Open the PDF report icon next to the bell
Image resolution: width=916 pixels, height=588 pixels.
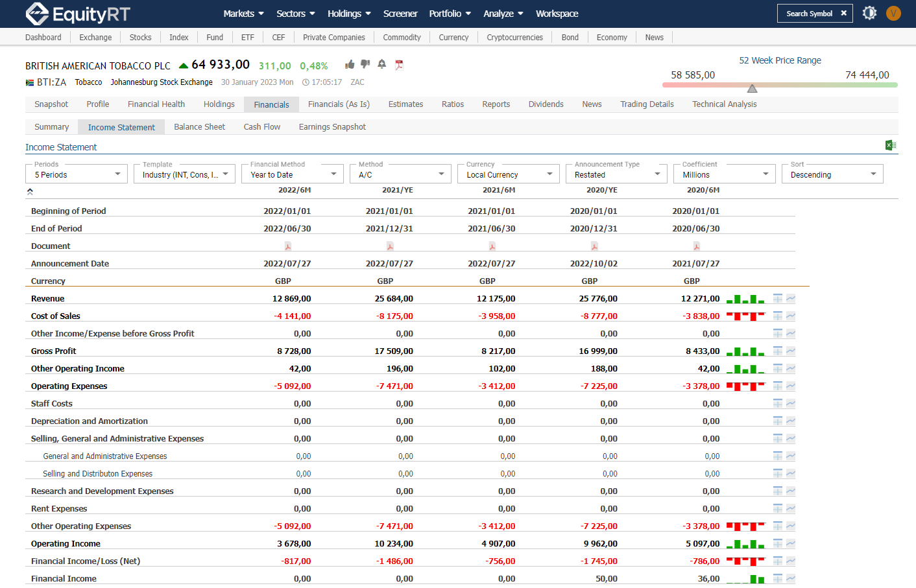coord(399,64)
